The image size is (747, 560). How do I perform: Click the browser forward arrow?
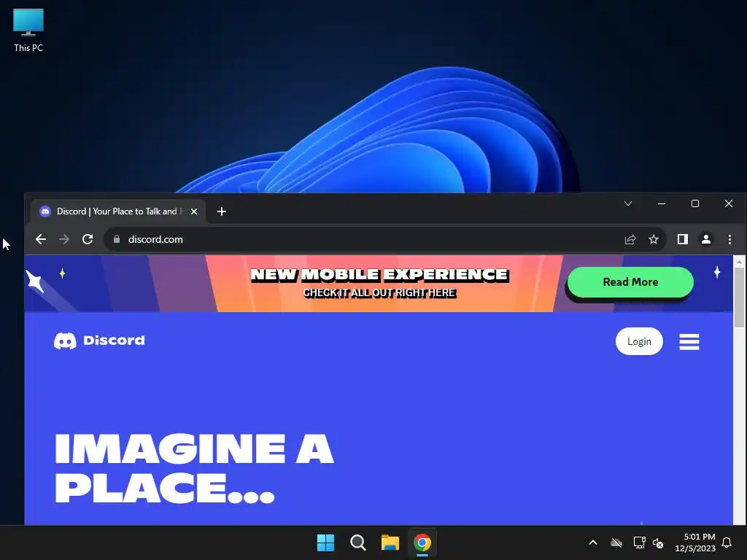point(64,239)
